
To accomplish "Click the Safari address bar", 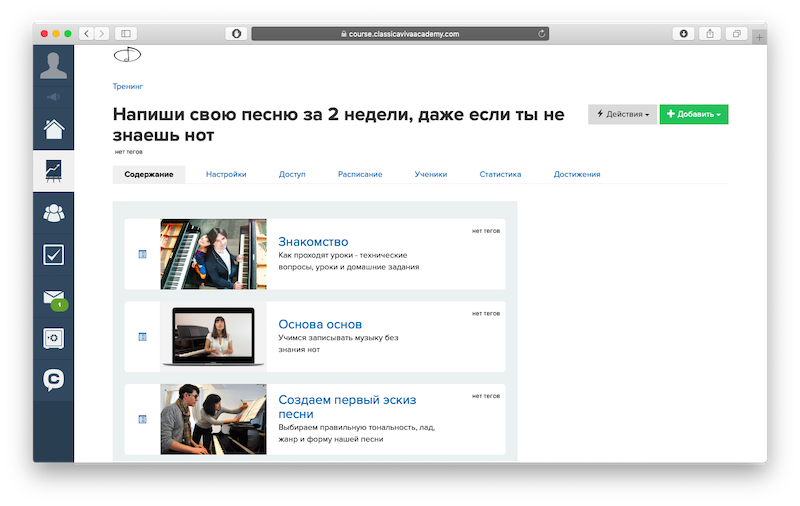I will (x=400, y=33).
